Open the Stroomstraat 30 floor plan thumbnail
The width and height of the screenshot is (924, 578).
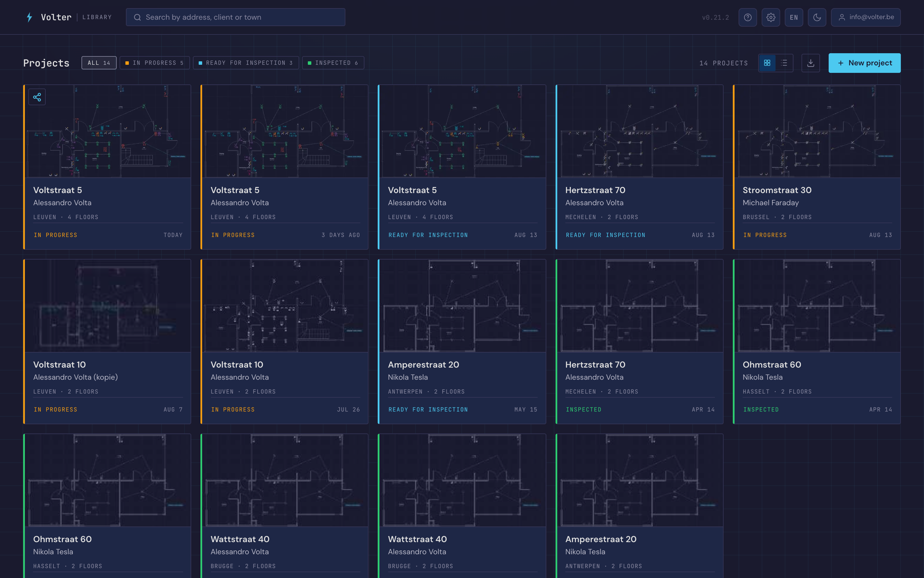coord(817,131)
